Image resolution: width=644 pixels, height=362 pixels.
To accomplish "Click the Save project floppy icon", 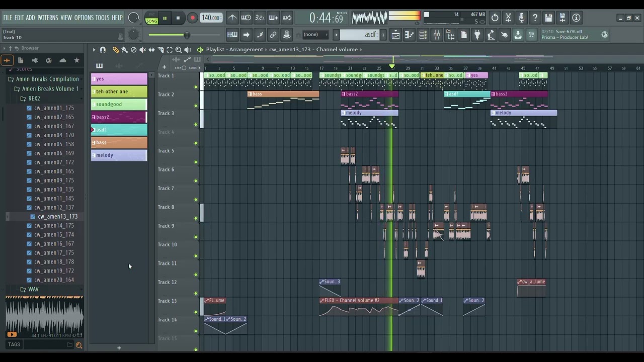I will tap(549, 18).
